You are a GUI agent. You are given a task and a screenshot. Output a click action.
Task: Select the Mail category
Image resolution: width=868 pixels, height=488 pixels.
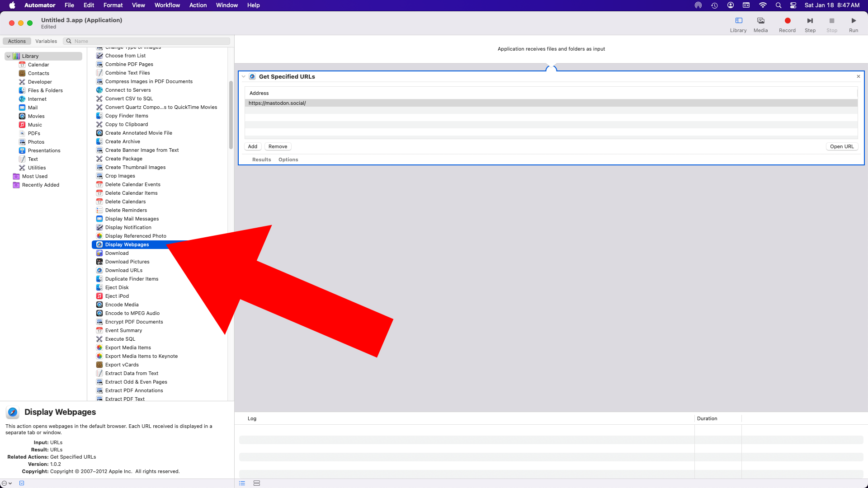pos(33,108)
